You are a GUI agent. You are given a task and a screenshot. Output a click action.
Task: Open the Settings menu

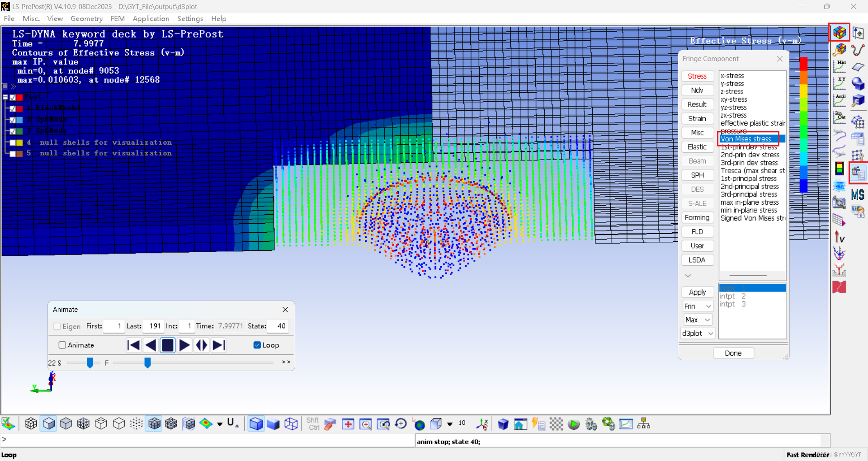coord(190,19)
